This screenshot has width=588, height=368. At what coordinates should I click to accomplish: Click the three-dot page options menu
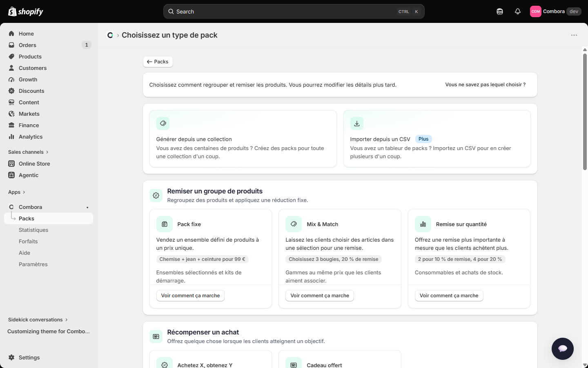click(574, 35)
